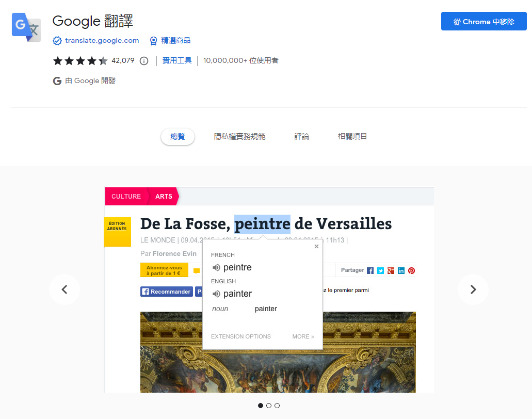Click the speaker icon next to peintre
Viewport: 532px width, 419px height.
click(x=217, y=267)
